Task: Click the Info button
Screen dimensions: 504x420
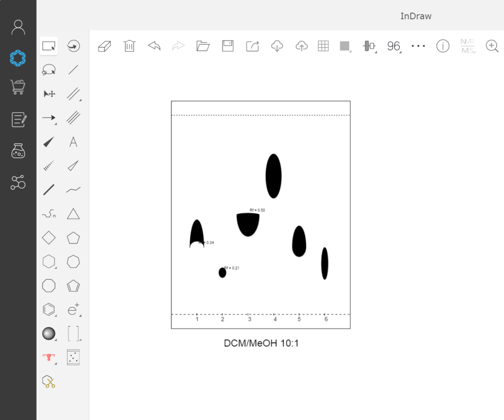Action: [x=443, y=46]
